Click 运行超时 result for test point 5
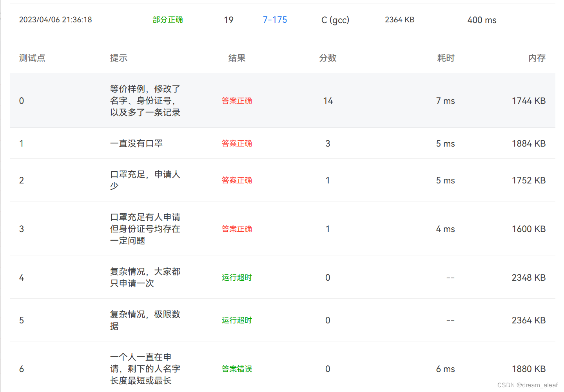This screenshot has width=564, height=392. (237, 320)
